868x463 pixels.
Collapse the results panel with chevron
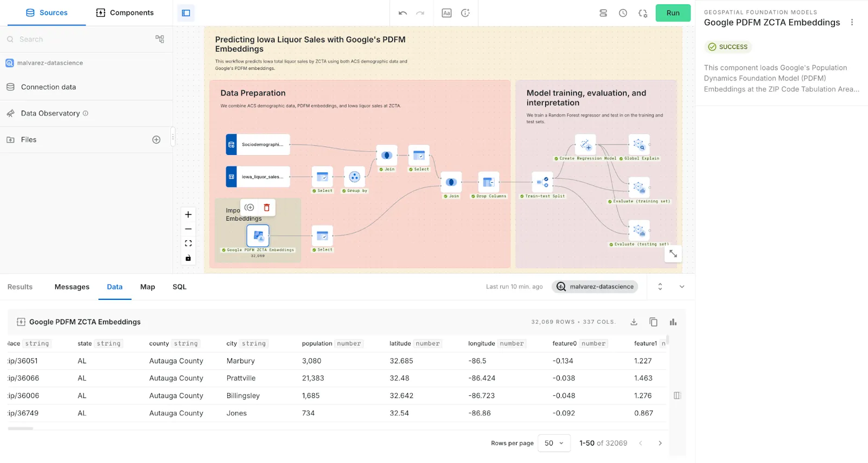(682, 287)
